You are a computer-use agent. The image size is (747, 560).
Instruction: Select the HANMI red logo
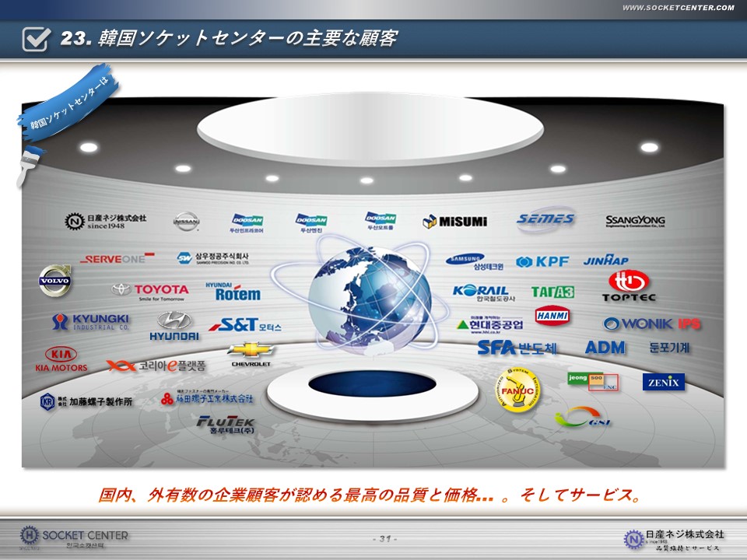(552, 315)
